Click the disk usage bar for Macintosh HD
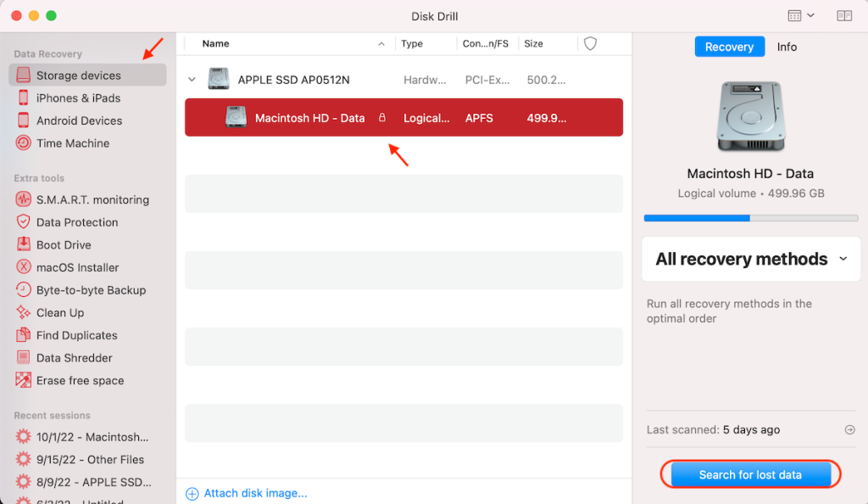The image size is (868, 504). 749,218
